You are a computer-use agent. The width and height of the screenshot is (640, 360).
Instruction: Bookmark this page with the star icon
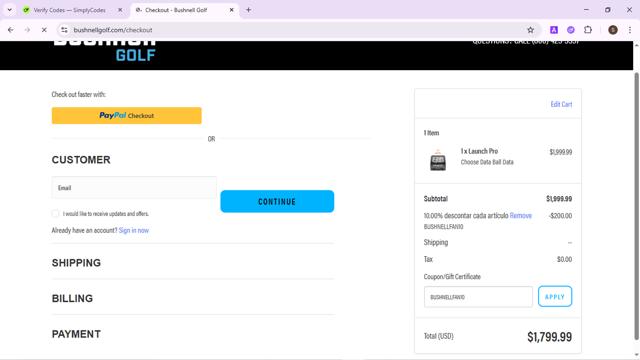(x=530, y=30)
